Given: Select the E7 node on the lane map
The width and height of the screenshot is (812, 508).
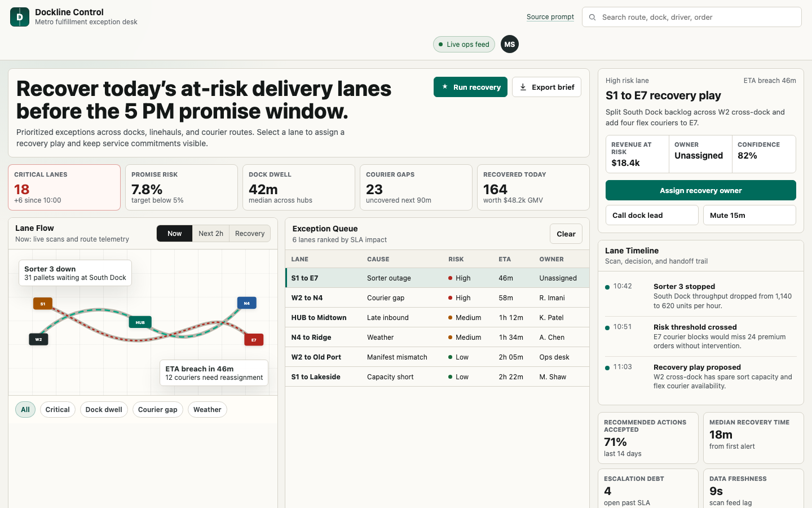Looking at the screenshot, I should 254,340.
